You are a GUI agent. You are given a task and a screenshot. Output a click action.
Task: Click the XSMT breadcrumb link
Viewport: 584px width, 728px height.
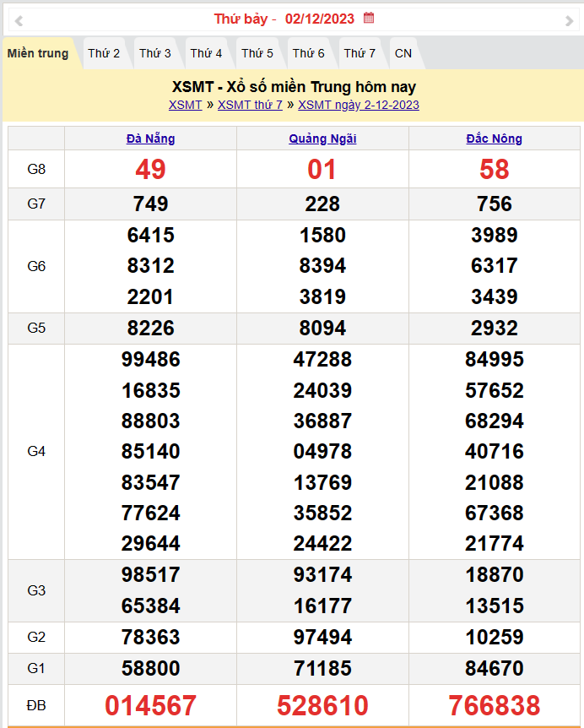(185, 105)
